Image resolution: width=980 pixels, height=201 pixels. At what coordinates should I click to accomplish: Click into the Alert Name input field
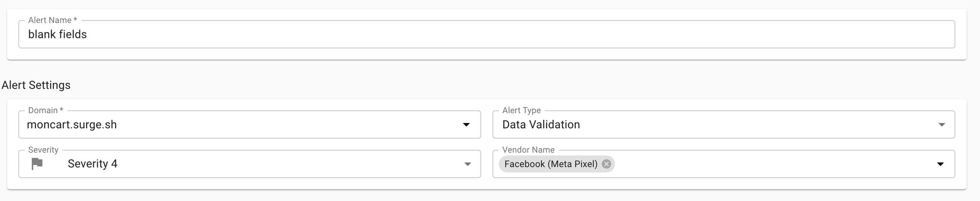(x=487, y=34)
